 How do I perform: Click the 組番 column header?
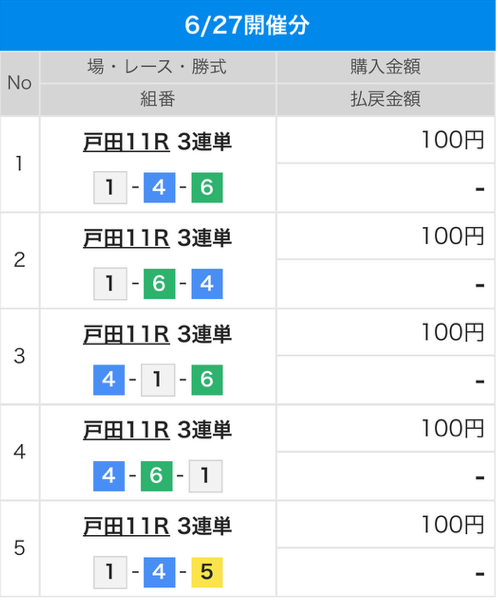point(158,100)
